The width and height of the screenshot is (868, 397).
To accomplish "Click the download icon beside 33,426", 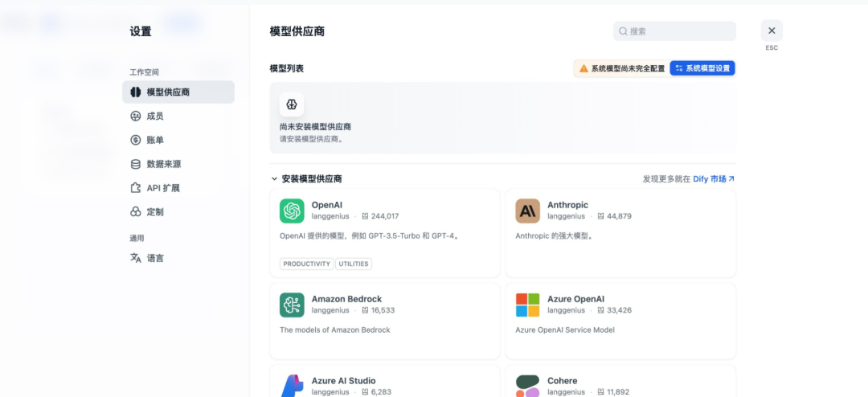I will 601,311.
